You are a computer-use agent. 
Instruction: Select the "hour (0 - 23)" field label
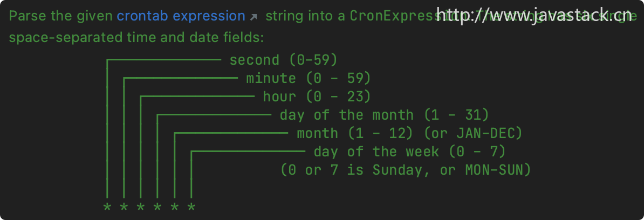tap(317, 97)
